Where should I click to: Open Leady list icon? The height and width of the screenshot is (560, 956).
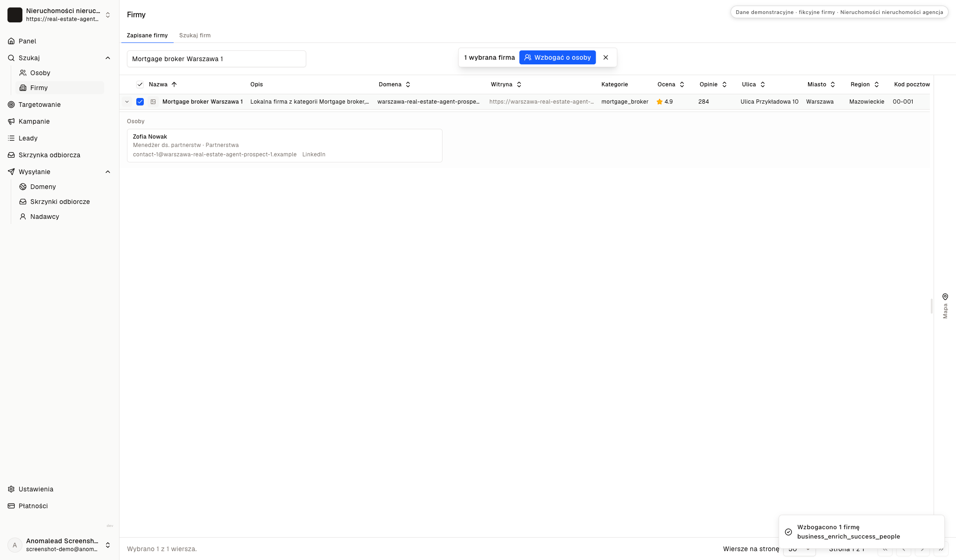[x=11, y=138]
